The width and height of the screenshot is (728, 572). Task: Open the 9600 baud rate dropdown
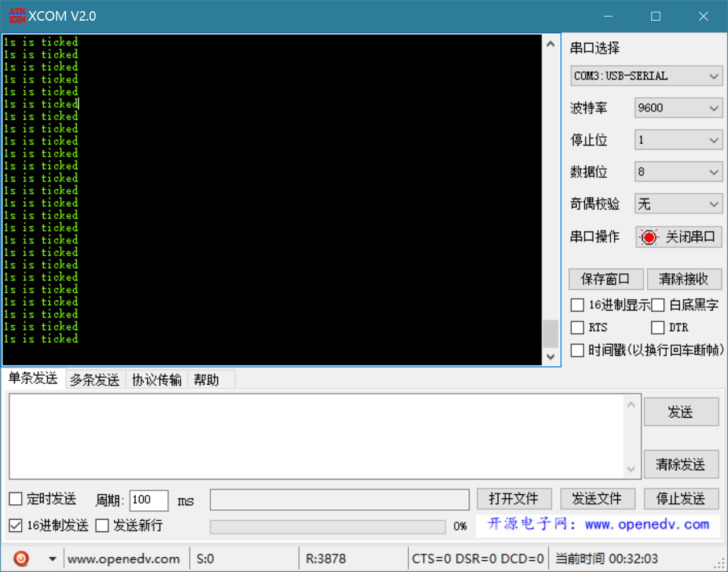coord(678,108)
